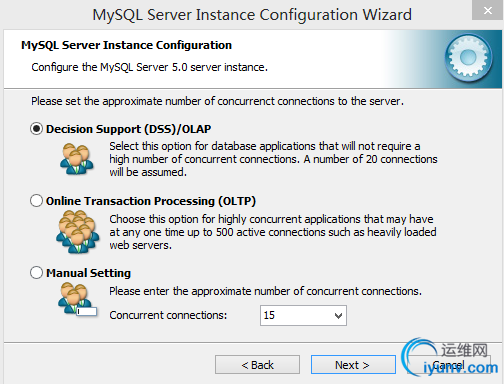Click the OLTP description about 500 connections
The image size is (504, 384).
tap(273, 232)
